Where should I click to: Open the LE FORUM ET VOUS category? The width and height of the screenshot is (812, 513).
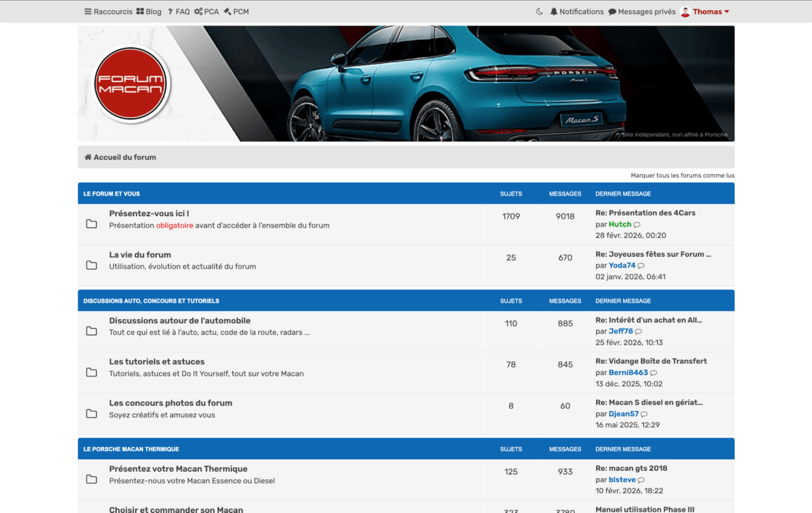point(112,194)
